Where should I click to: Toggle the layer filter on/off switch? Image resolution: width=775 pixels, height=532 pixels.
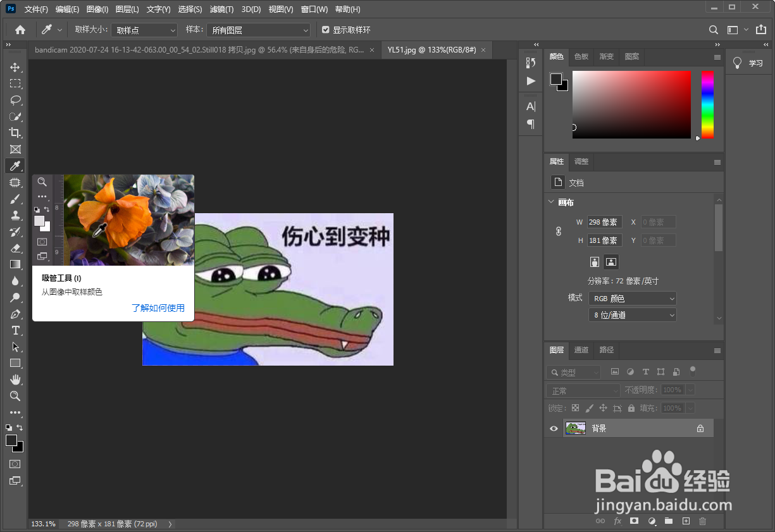point(693,371)
